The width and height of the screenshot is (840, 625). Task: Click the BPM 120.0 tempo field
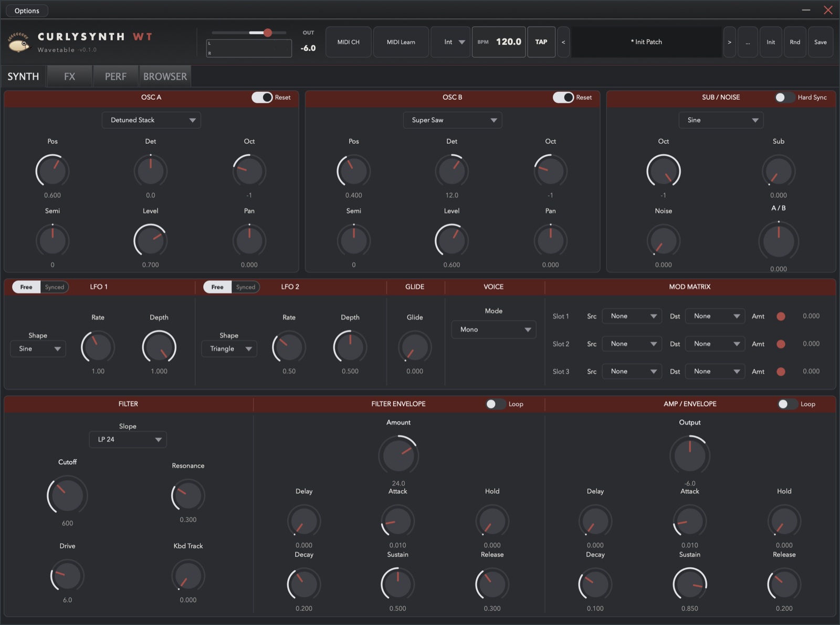pos(499,42)
